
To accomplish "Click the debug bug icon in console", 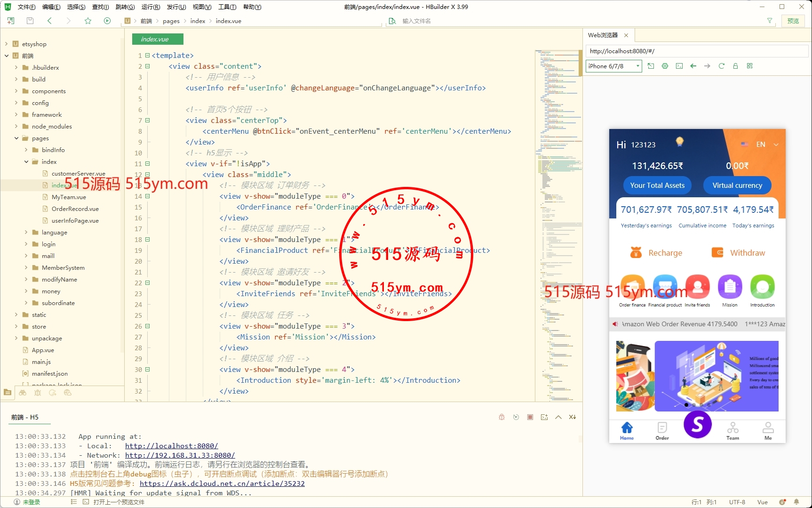I will click(502, 417).
